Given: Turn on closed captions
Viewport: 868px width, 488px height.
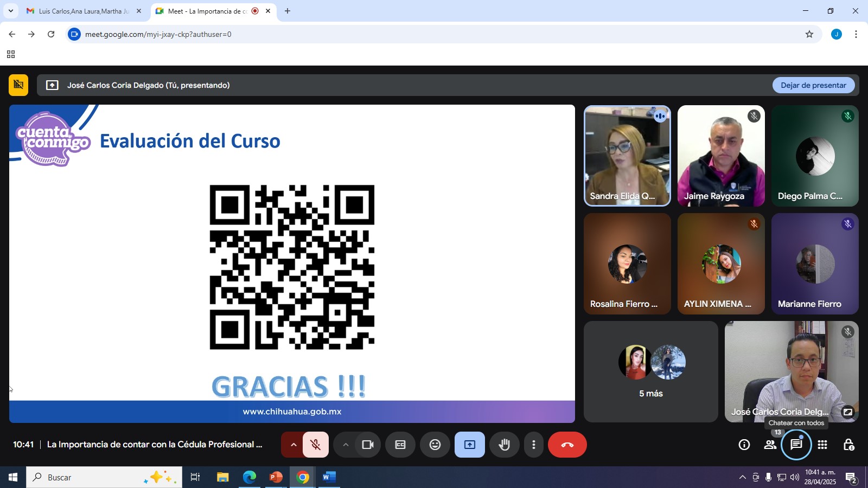Looking at the screenshot, I should pos(400,445).
